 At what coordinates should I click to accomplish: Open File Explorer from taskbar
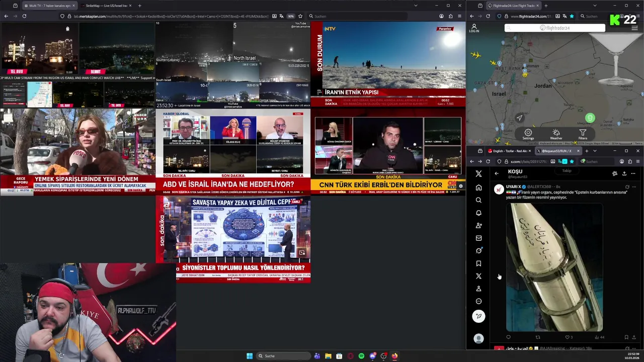328,356
